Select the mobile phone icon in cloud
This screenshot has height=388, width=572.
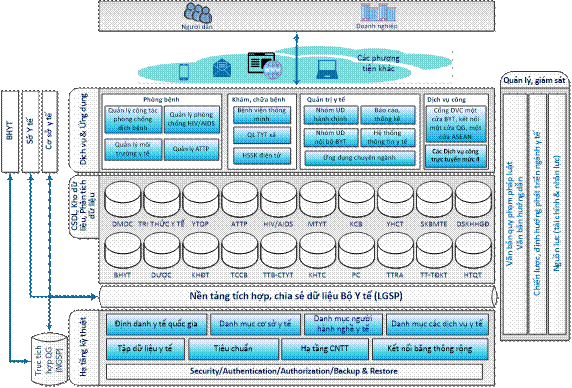(x=184, y=72)
